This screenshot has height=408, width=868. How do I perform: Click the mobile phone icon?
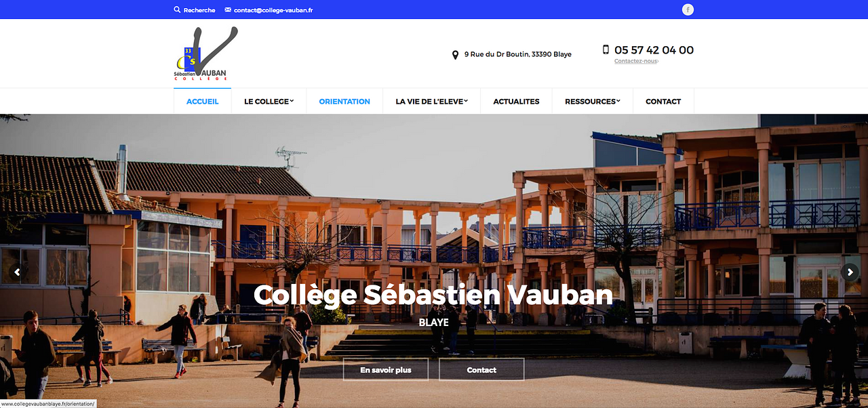(x=606, y=49)
